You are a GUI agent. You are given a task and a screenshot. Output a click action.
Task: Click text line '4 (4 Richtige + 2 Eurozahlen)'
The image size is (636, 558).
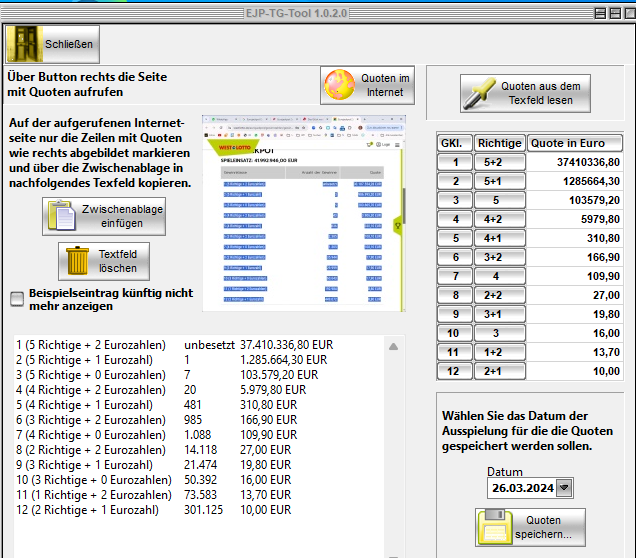pyautogui.click(x=91, y=390)
